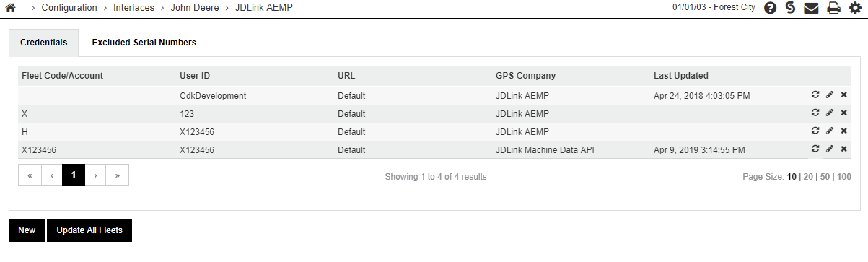Edit the fleet code X row with pencil icon
Screen dimensions: 868x262
click(x=830, y=113)
